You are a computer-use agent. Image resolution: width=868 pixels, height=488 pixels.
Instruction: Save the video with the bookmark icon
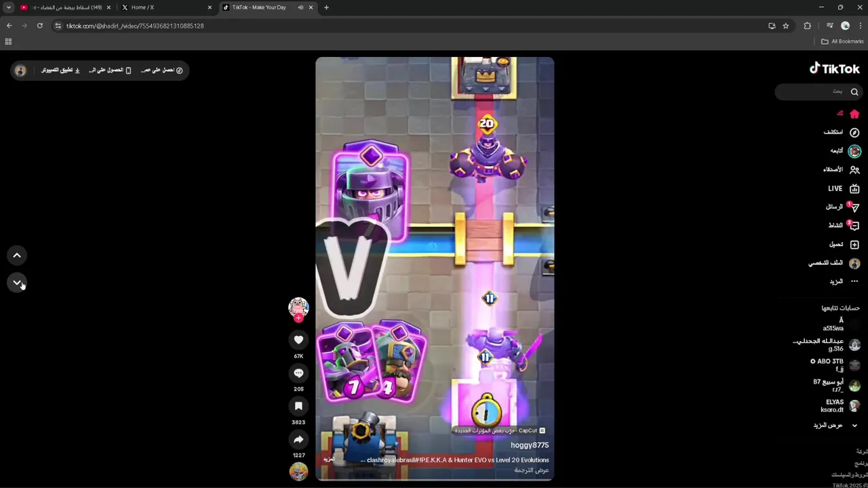click(298, 406)
